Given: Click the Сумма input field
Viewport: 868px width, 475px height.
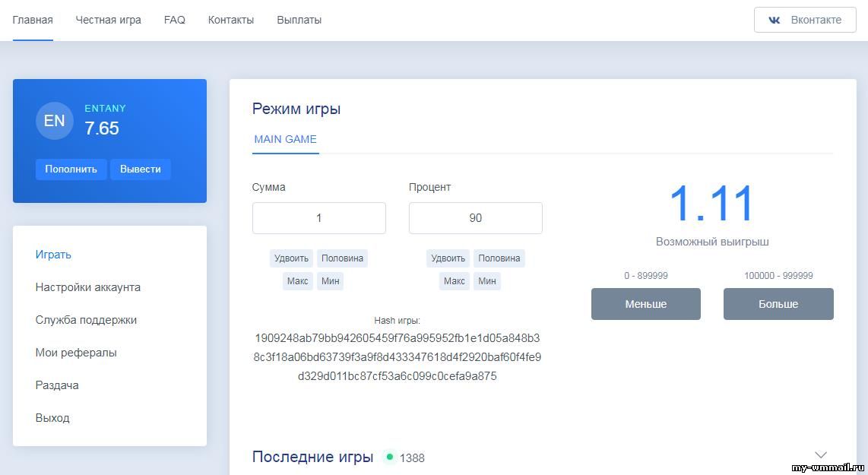Looking at the screenshot, I should pyautogui.click(x=319, y=218).
